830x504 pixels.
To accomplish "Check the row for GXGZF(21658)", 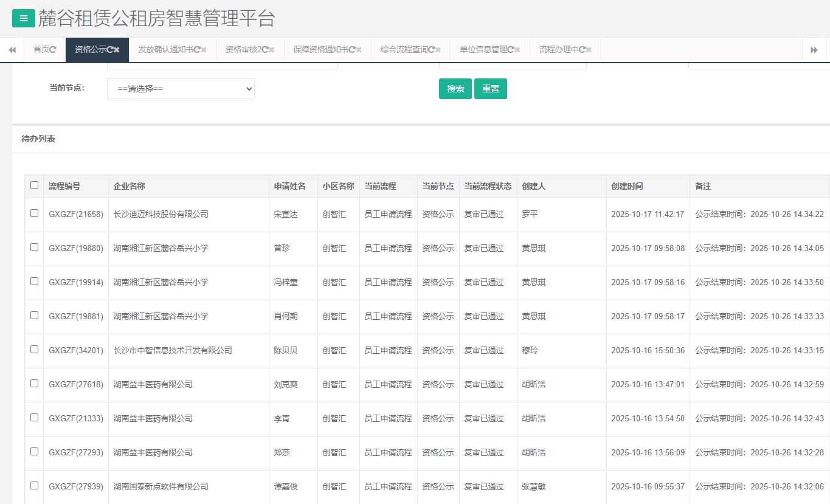I will tap(34, 213).
